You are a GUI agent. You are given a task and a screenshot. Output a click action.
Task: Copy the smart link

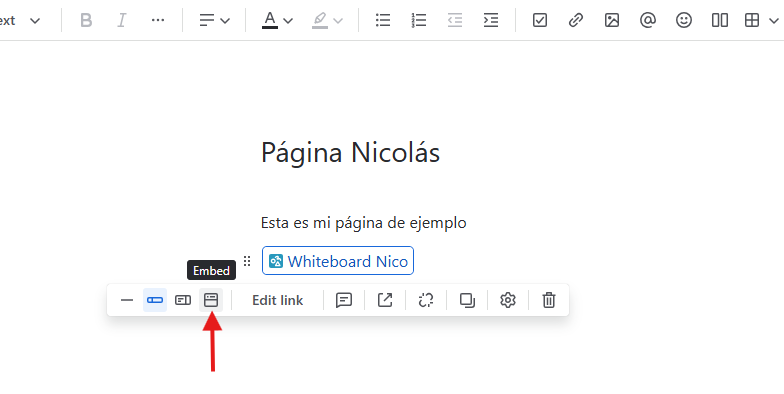467,300
